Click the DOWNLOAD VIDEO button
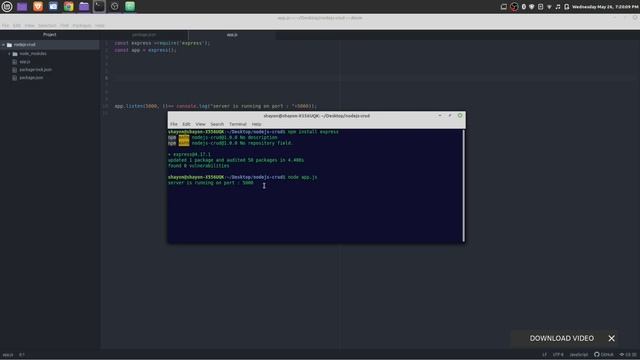 click(562, 338)
